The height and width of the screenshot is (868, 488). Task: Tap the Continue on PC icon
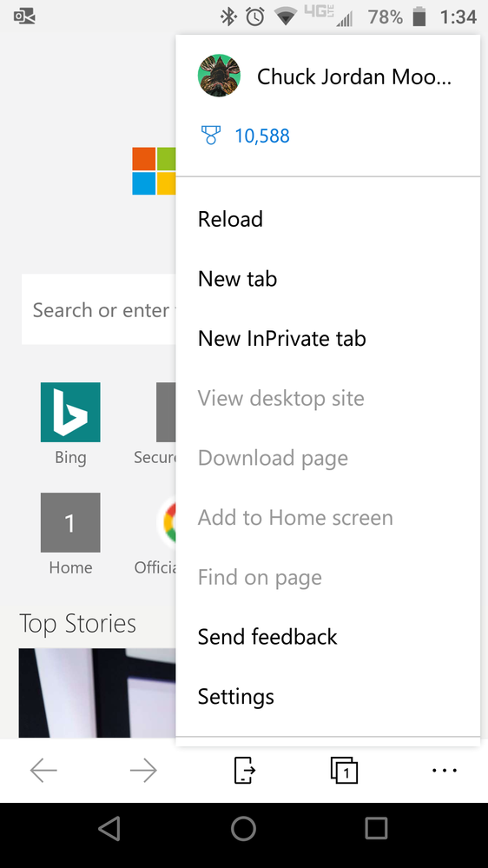244,770
